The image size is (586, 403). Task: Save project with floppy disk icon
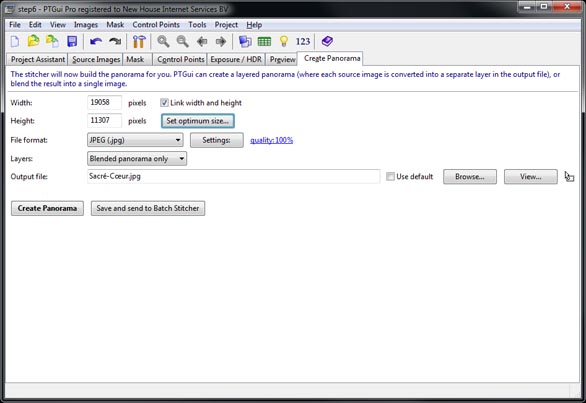72,41
